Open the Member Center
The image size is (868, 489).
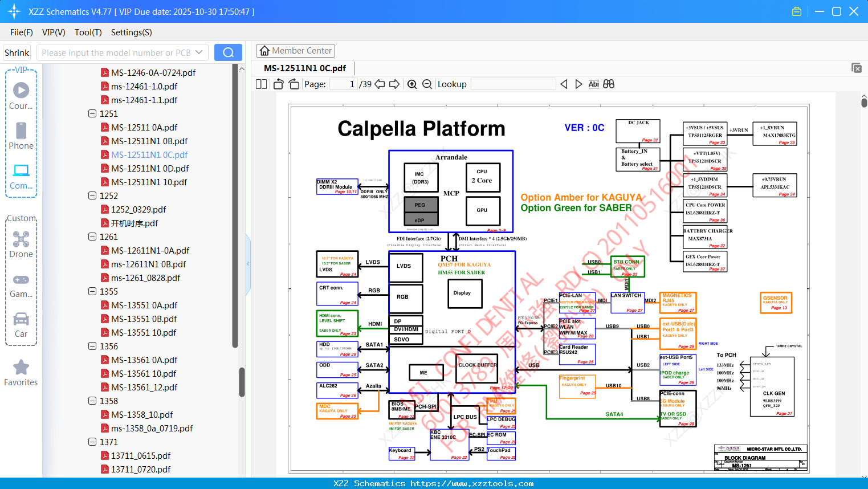pos(295,51)
